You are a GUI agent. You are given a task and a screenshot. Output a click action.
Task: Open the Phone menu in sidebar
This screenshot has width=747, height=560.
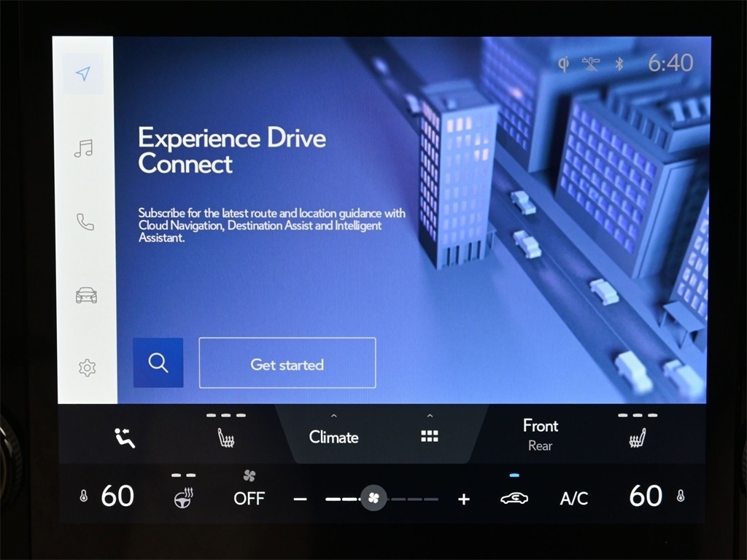coord(85,222)
